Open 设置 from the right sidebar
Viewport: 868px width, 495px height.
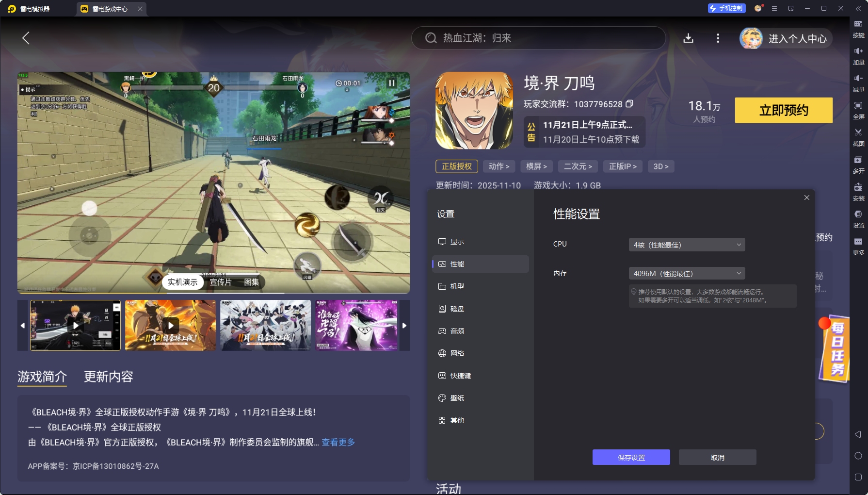point(858,219)
